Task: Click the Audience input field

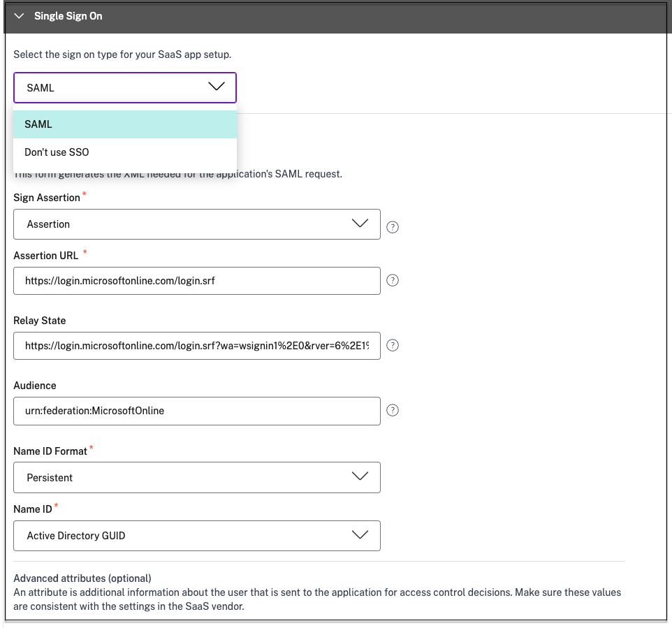Action: [196, 411]
